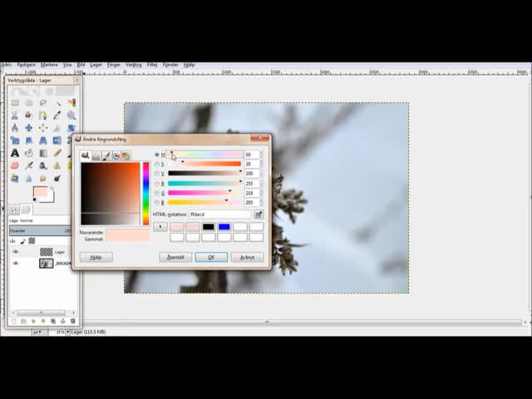Select the Perspective tool

pos(43,140)
